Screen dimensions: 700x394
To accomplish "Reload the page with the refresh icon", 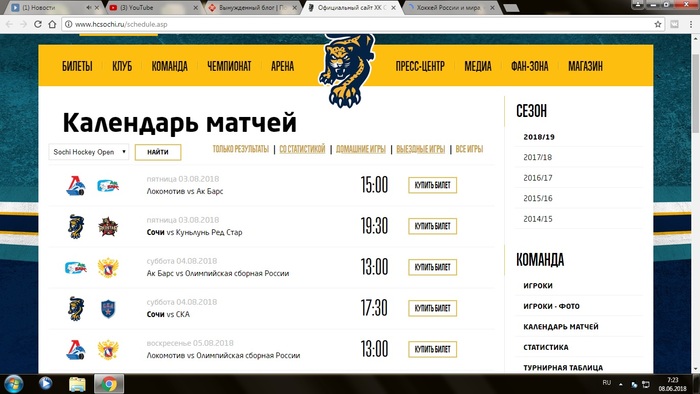I will [38, 24].
